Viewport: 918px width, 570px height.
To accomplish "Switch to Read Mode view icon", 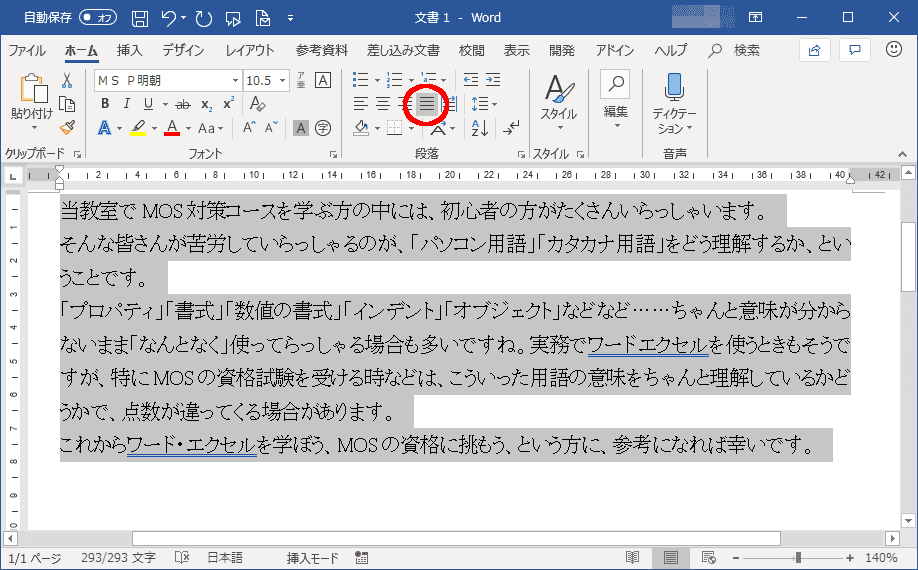I will click(632, 558).
